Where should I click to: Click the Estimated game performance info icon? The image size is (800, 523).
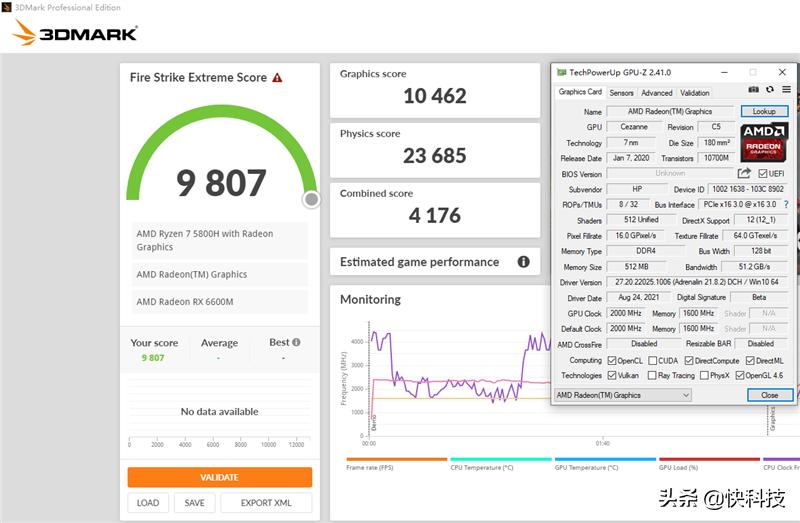click(x=523, y=262)
